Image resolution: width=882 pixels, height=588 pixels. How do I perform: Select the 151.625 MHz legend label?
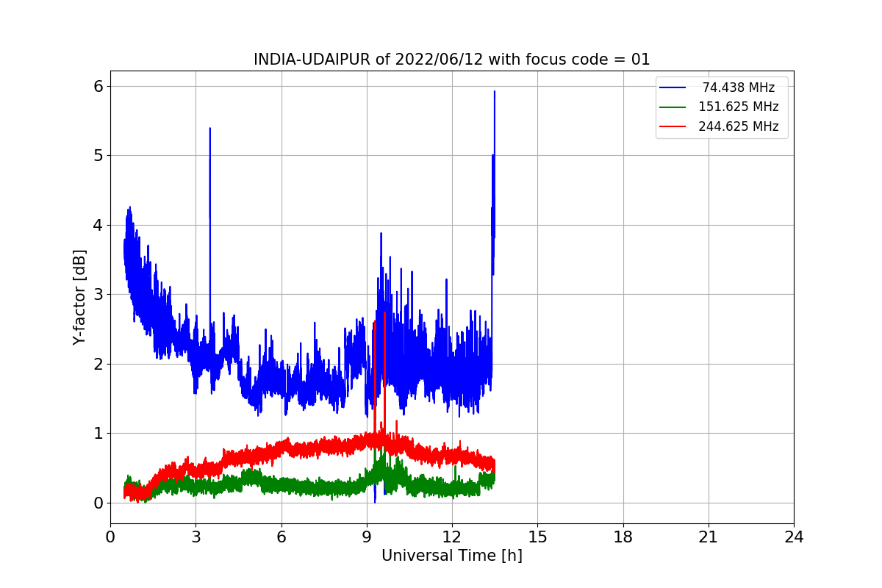pyautogui.click(x=739, y=107)
